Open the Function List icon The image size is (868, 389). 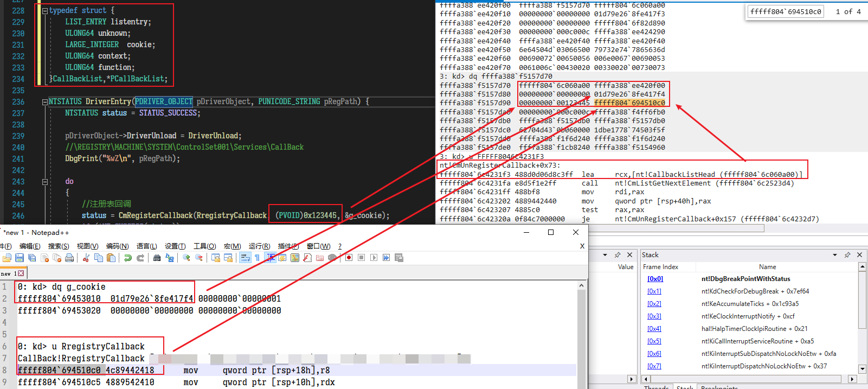coord(307,258)
